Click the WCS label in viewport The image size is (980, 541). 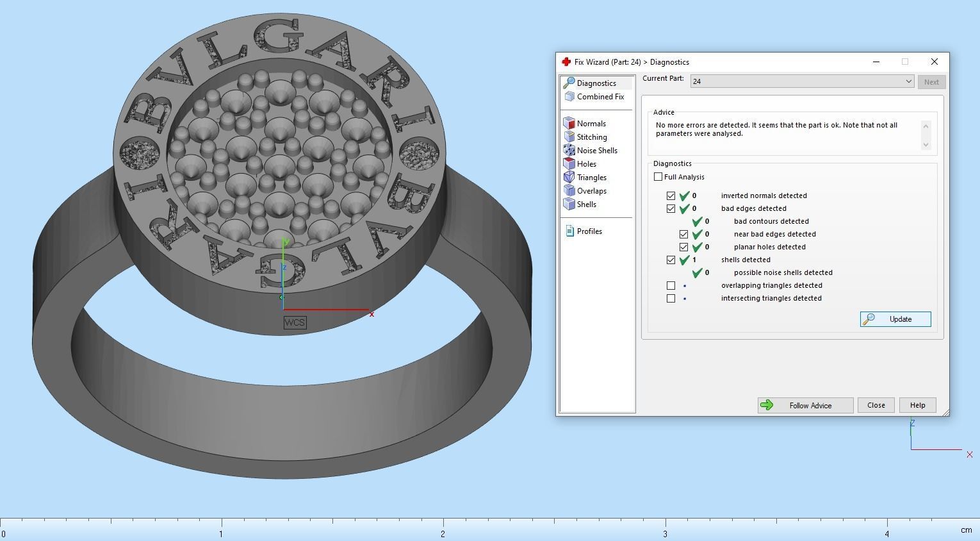click(295, 322)
